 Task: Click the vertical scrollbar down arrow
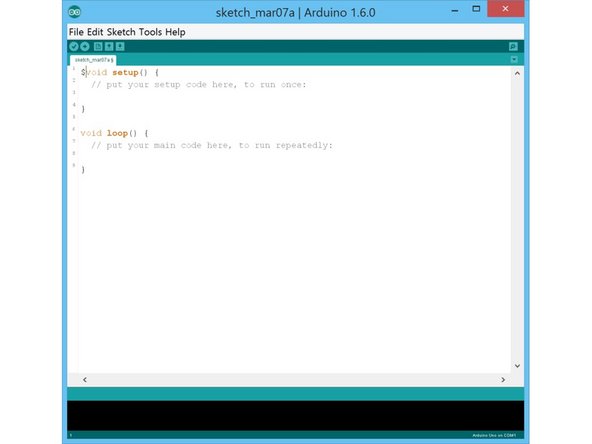517,366
